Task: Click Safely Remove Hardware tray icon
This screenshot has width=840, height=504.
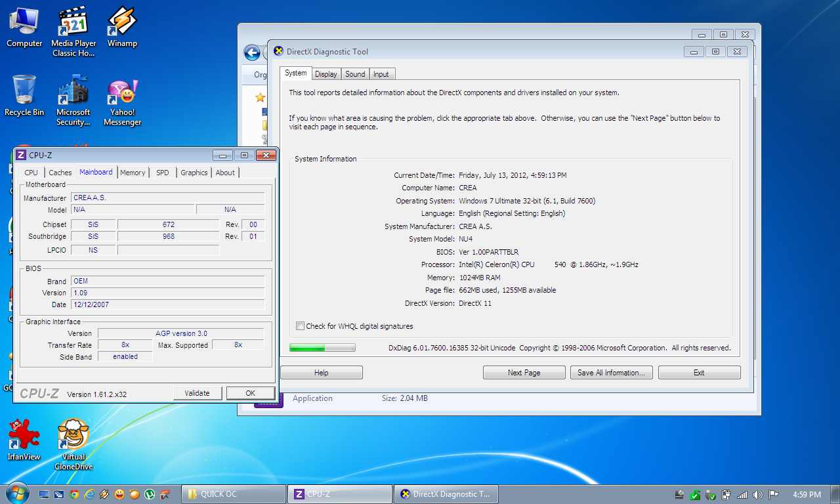Action: (711, 494)
